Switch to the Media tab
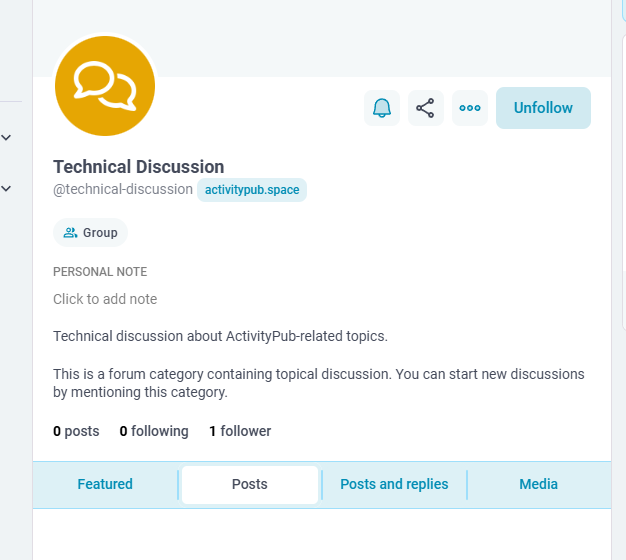The height and width of the screenshot is (560, 626). click(538, 484)
